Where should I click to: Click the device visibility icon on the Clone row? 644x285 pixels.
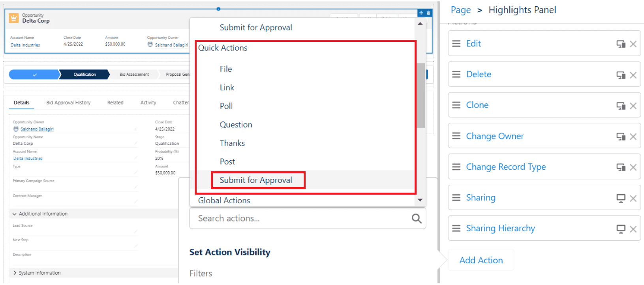[621, 106]
